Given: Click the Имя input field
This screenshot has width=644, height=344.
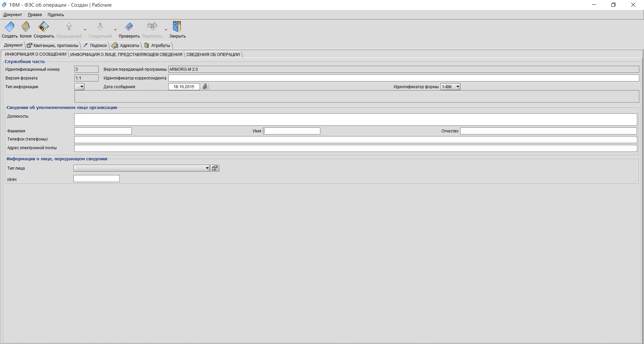Looking at the screenshot, I should [292, 131].
